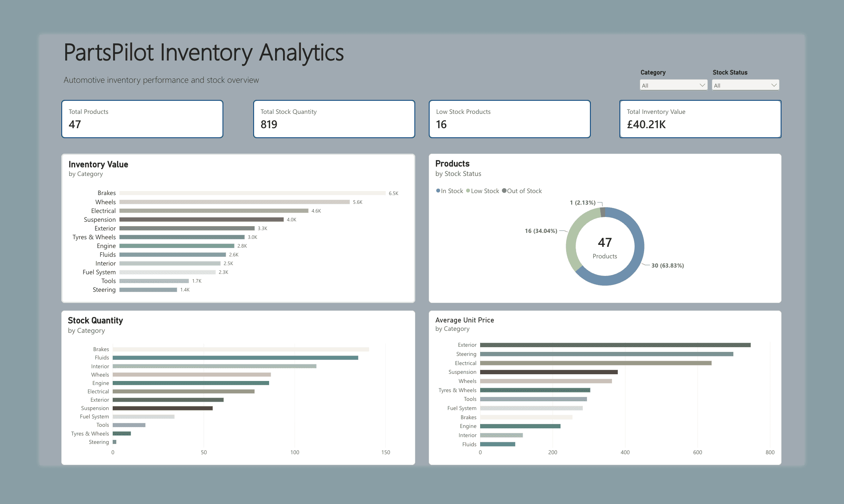Image resolution: width=844 pixels, height=504 pixels.
Task: Click the 30 (63.83%) donut label
Action: pyautogui.click(x=668, y=266)
